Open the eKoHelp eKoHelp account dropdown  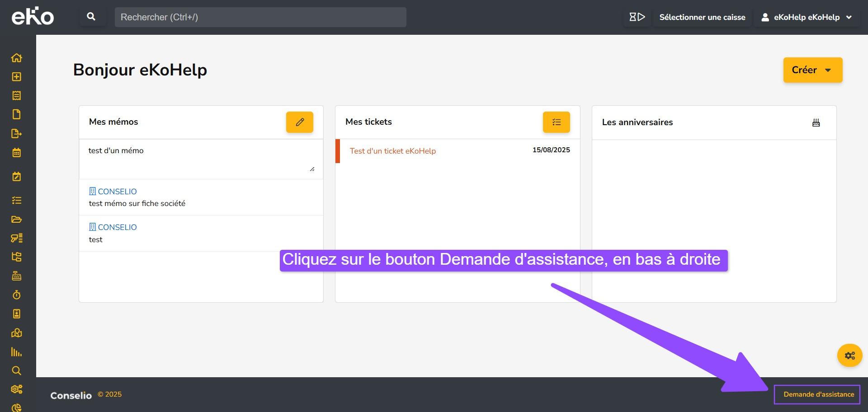click(x=806, y=17)
